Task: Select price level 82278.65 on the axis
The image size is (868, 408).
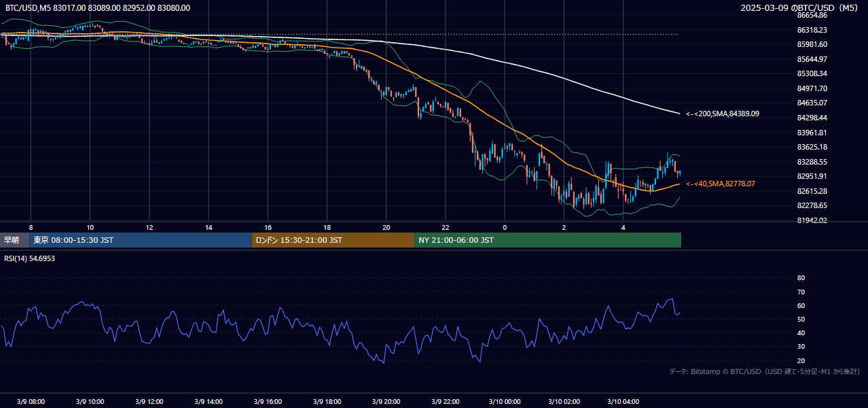Action: tap(812, 205)
